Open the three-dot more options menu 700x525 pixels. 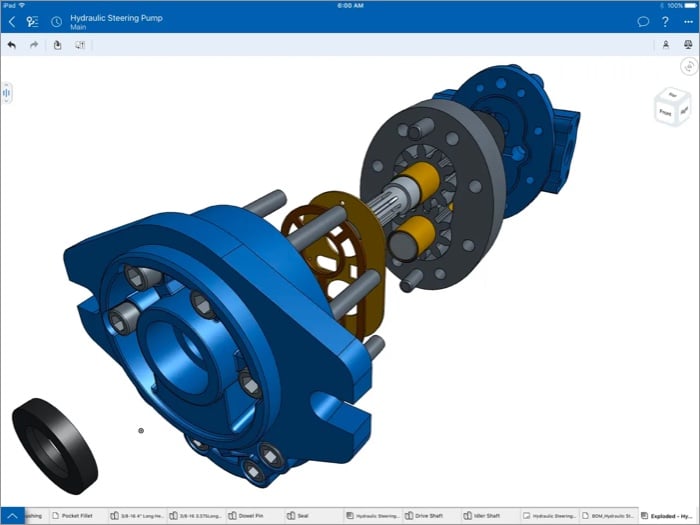[688, 22]
